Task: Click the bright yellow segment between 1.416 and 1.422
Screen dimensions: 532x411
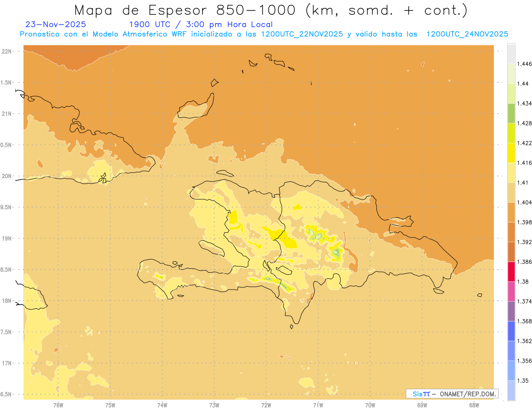Action: [x=511, y=153]
